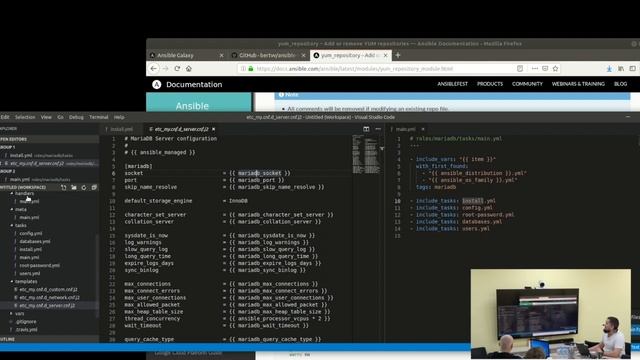Open root-password.yml in tasks folder

click(x=39, y=266)
